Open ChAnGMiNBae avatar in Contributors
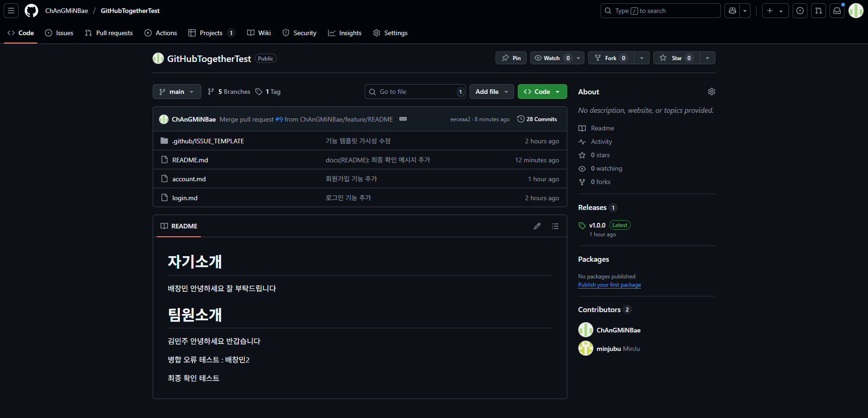868x418 pixels. tap(586, 330)
